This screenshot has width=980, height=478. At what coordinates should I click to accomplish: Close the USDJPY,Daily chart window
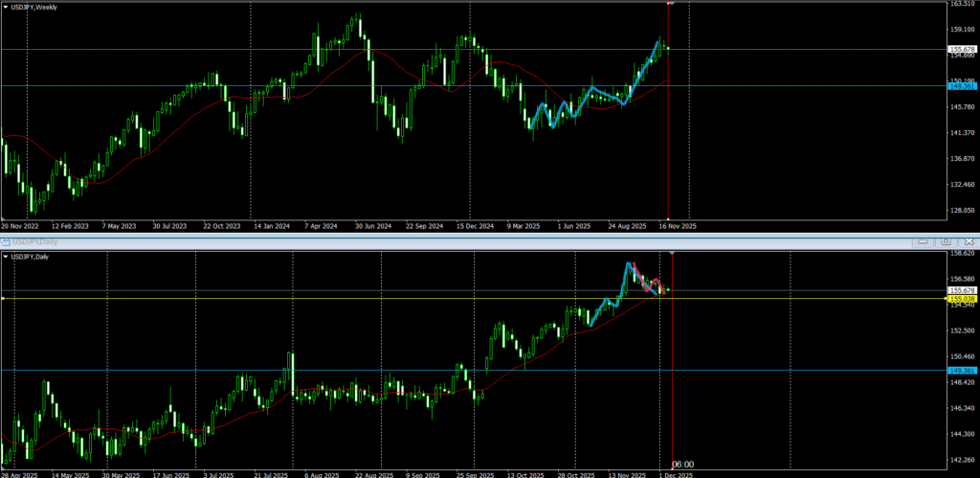(x=967, y=242)
